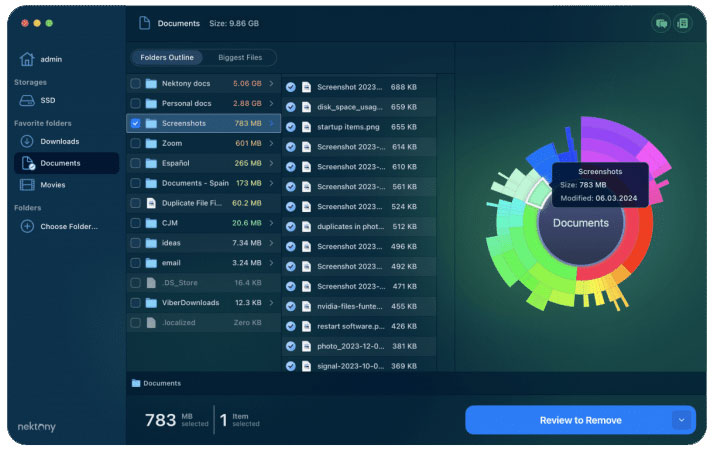713x454 pixels.
Task: Select the Folders Outline tab
Action: click(167, 57)
